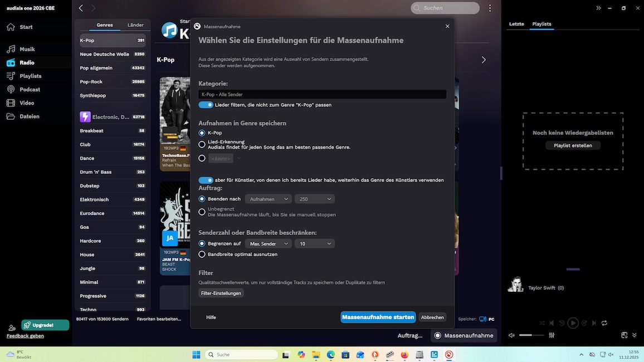Open Microsoft Edge from taskbar
Image resolution: width=644 pixels, height=362 pixels.
click(x=330, y=355)
